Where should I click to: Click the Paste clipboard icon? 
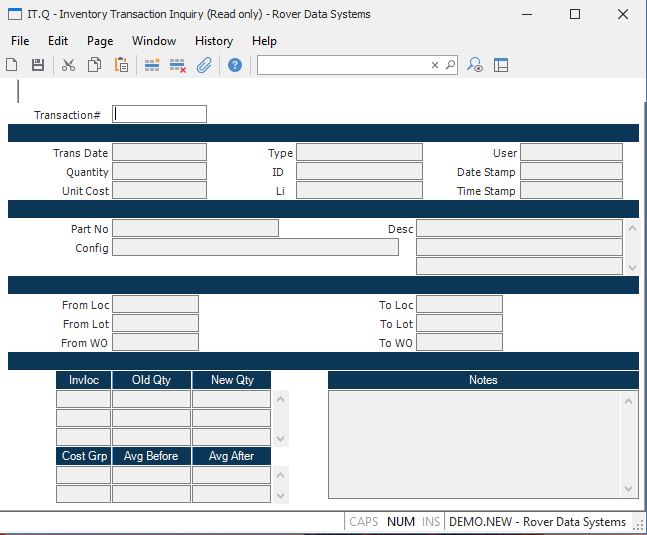(121, 65)
